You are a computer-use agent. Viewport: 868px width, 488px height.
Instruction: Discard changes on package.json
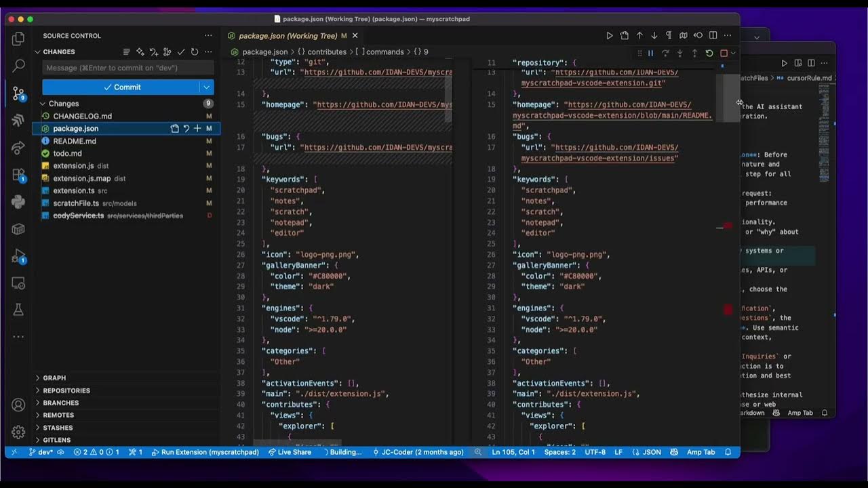click(x=185, y=128)
